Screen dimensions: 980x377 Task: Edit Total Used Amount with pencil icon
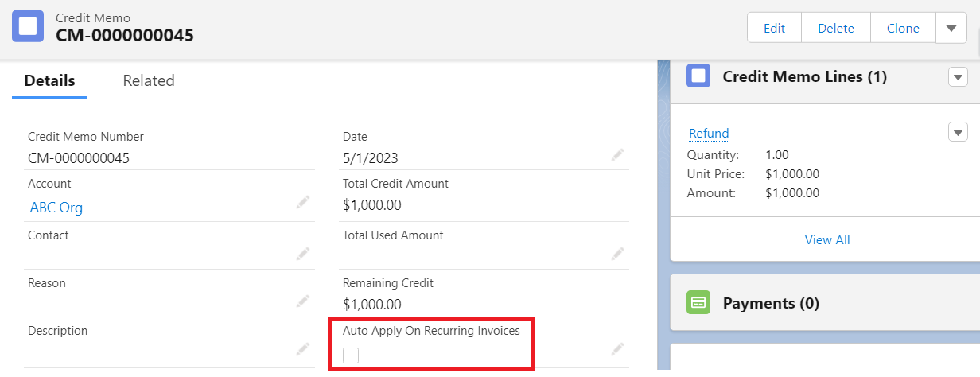tap(617, 254)
